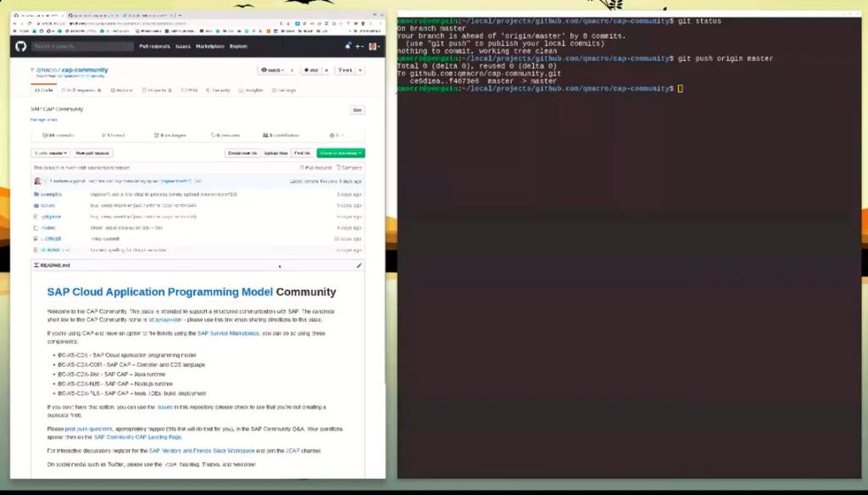
Task: Star the cap-community repository
Action: pos(310,70)
